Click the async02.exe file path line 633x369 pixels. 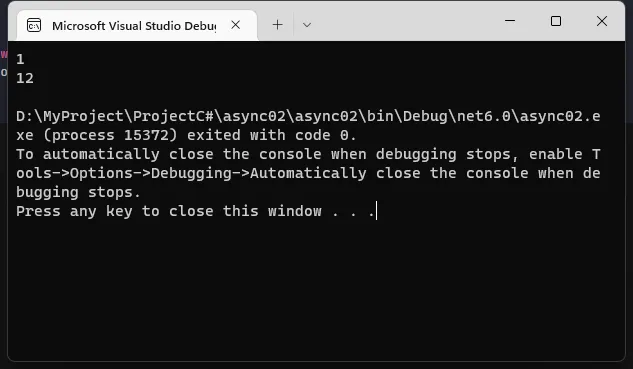click(x=308, y=116)
